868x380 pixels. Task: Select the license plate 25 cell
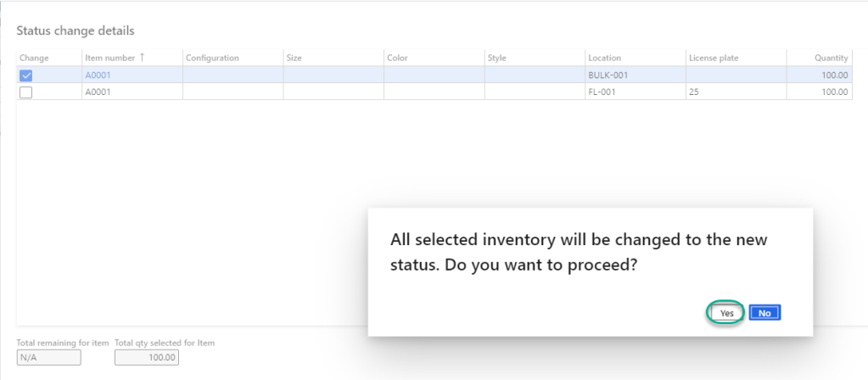pyautogui.click(x=695, y=92)
